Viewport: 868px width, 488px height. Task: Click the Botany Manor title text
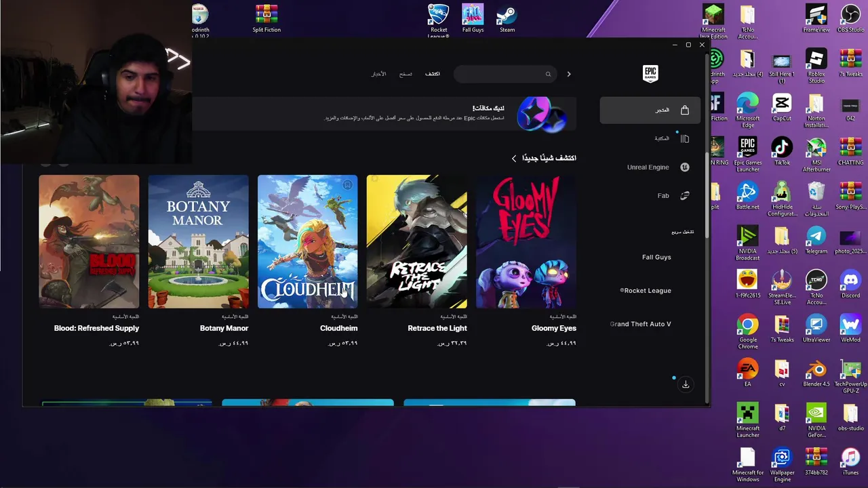[224, 328]
